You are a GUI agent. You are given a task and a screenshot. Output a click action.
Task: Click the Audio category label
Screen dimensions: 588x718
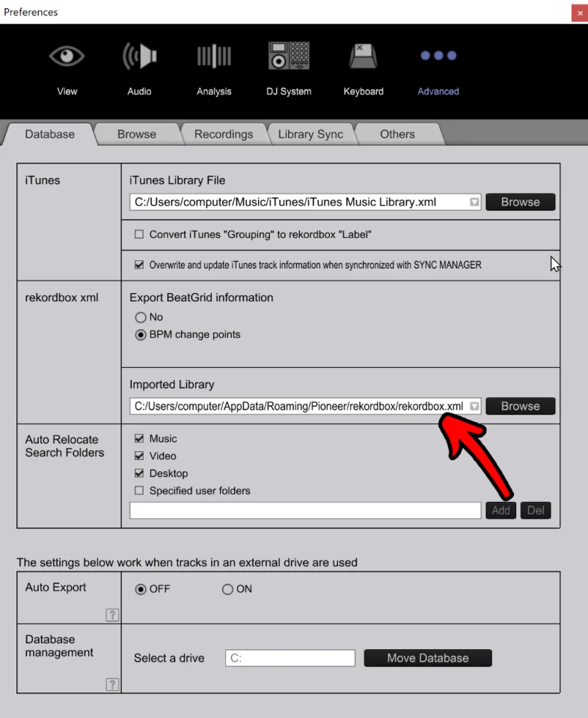139,91
